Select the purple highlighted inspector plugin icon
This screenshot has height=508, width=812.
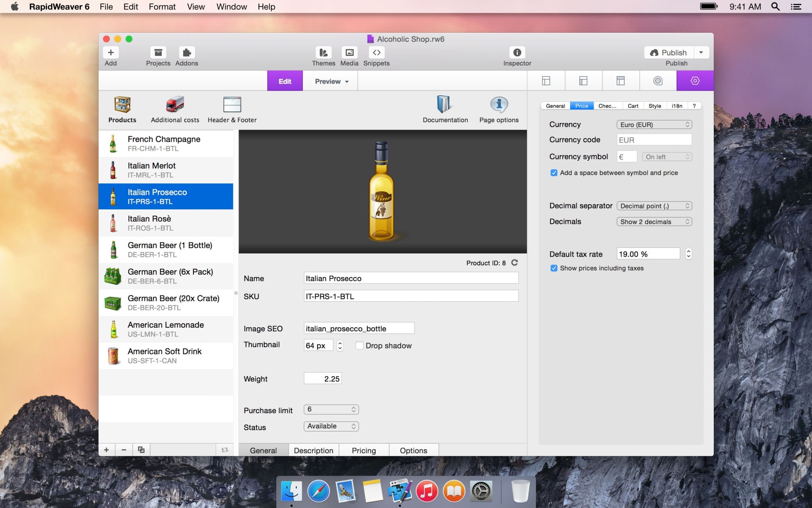[695, 81]
